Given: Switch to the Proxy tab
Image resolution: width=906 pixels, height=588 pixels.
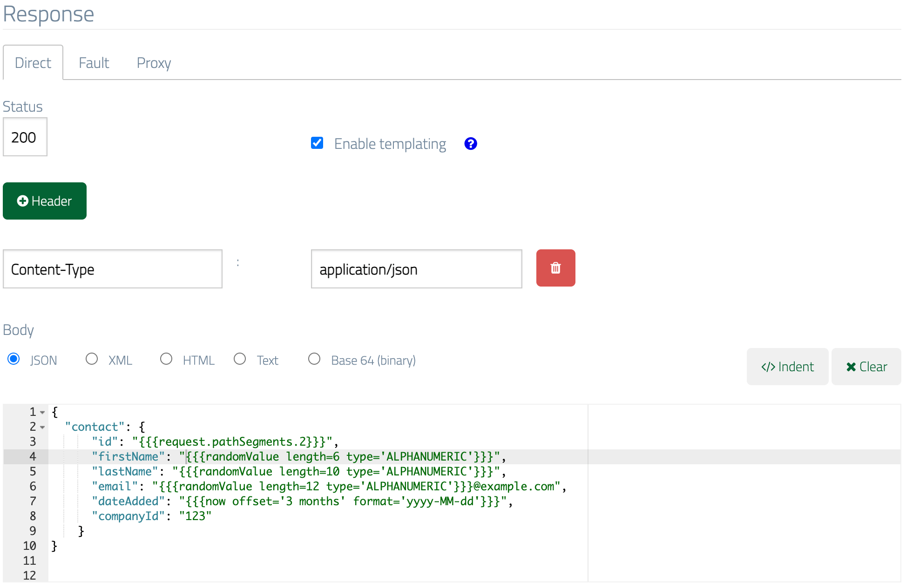Looking at the screenshot, I should click(154, 62).
